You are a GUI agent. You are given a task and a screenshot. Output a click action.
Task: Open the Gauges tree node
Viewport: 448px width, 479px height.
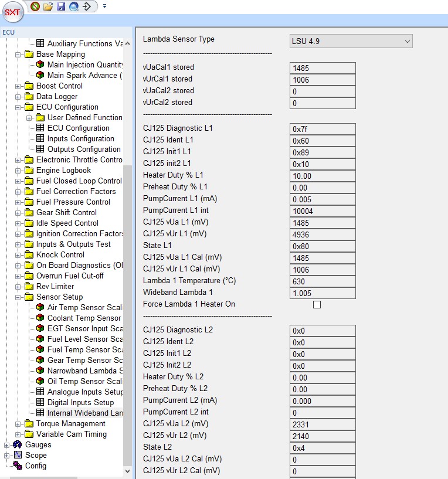click(38, 445)
